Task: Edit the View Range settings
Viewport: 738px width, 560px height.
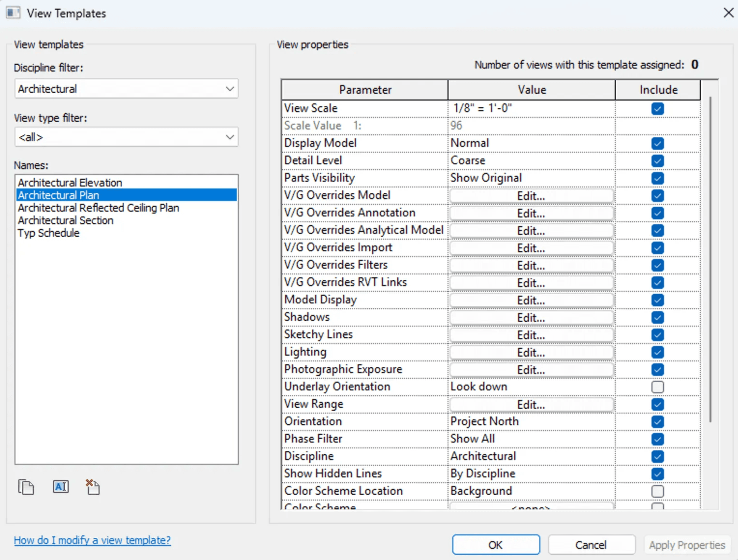Action: [530, 404]
